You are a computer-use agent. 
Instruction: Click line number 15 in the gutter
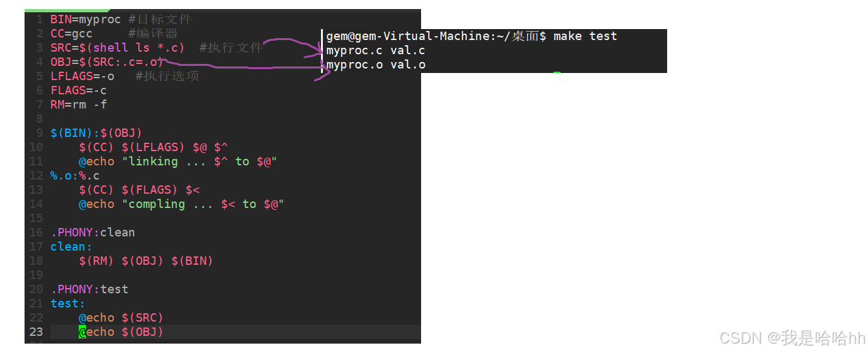(x=36, y=218)
